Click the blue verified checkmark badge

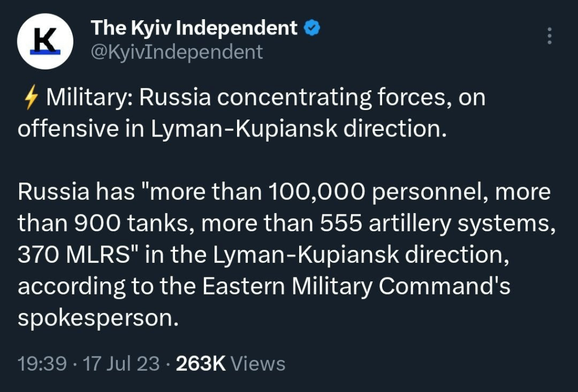click(312, 27)
